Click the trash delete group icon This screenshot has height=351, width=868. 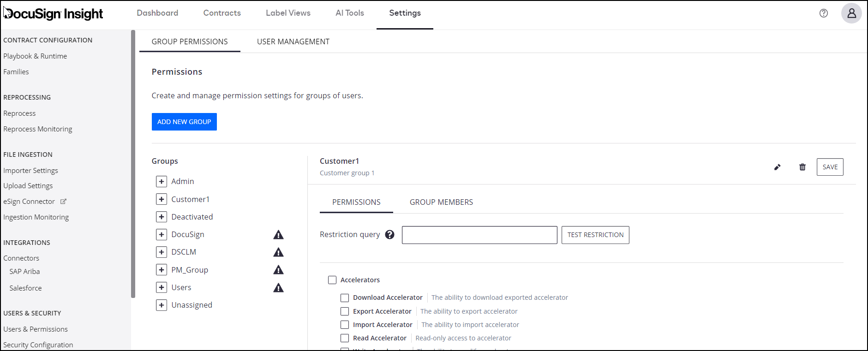pyautogui.click(x=802, y=167)
